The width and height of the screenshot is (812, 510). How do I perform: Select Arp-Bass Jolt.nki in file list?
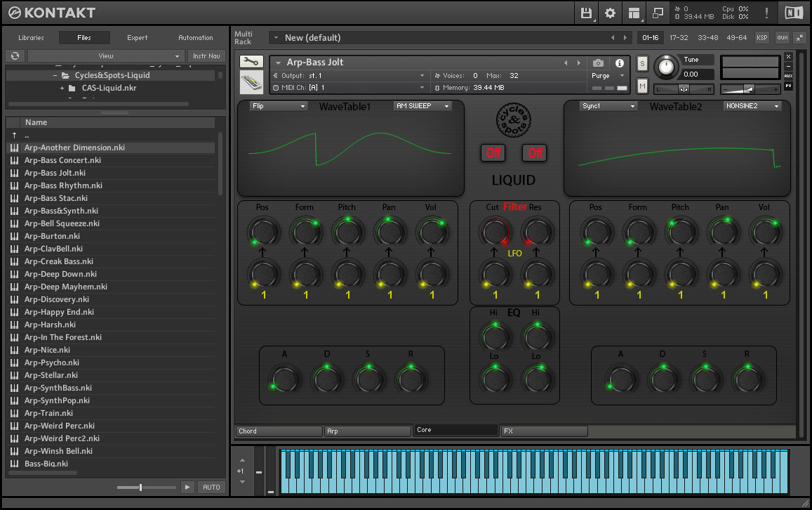pos(111,173)
